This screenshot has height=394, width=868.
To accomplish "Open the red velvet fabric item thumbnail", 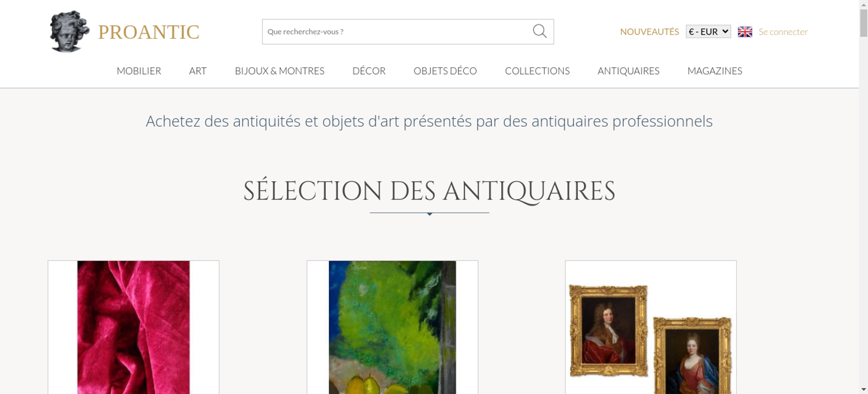I will 133,327.
